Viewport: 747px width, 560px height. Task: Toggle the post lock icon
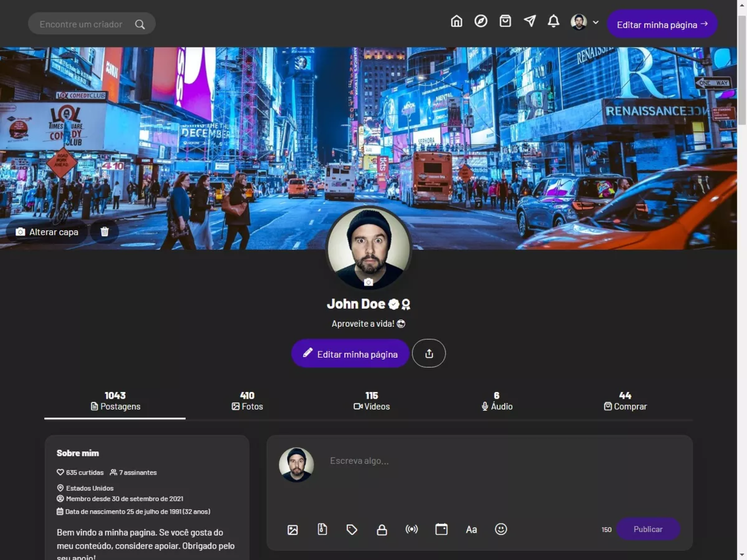(x=382, y=529)
